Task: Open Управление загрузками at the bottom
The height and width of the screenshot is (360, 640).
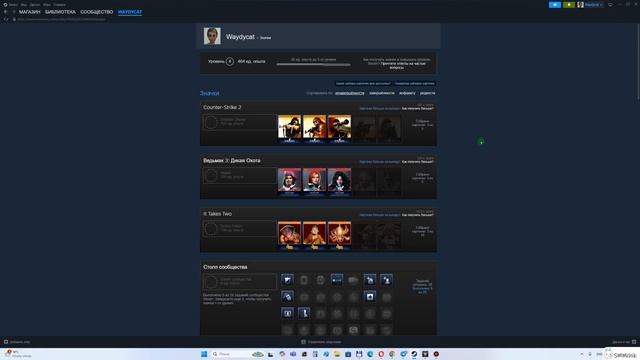Action: click(321, 342)
